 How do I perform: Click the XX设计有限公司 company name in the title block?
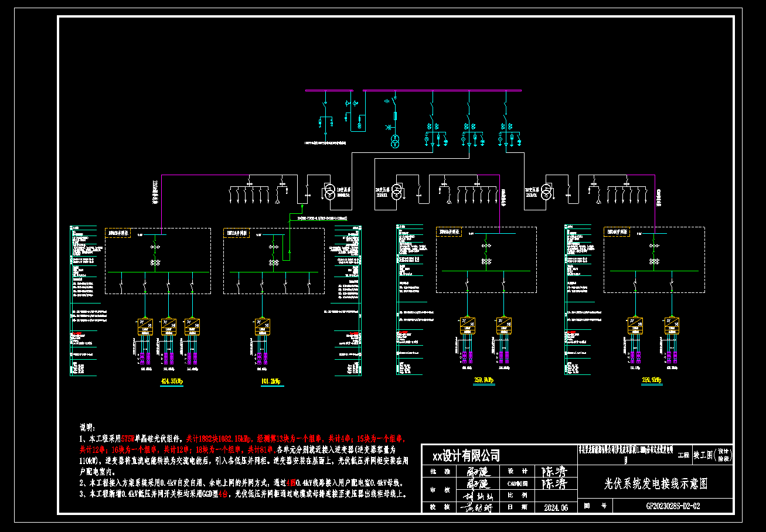[466, 456]
